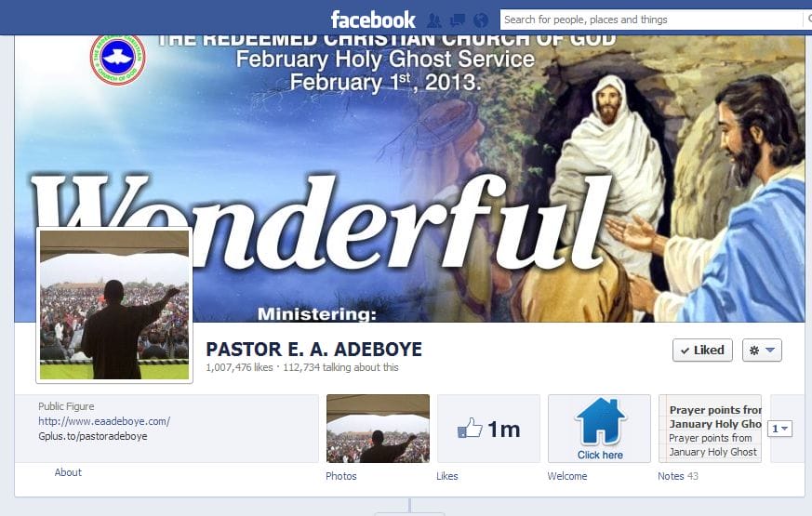Image resolution: width=812 pixels, height=516 pixels.
Task: Click the RCCG church logo emblem
Action: pyautogui.click(x=118, y=59)
